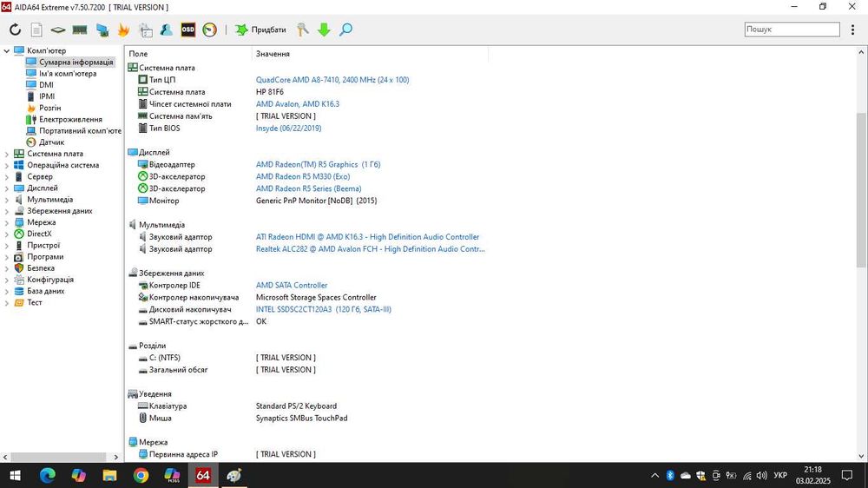Screen dimensions: 868x488
Task: Expand the Збереження даних tree node
Action: click(7, 211)
